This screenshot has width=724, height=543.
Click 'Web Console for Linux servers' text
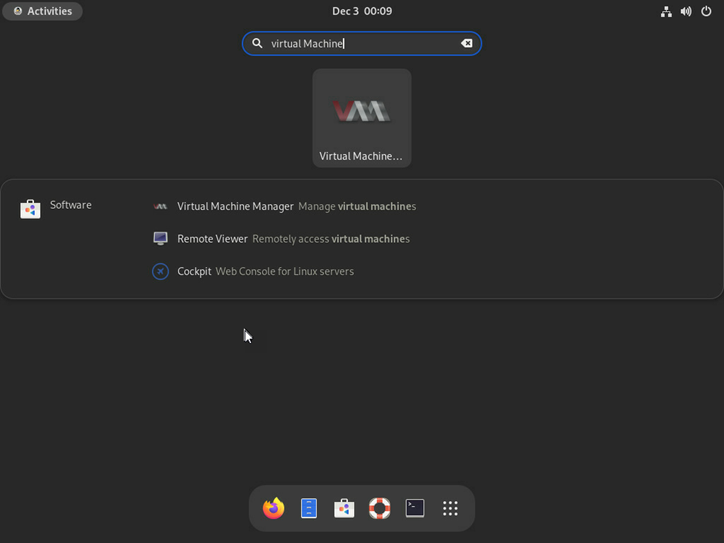tap(284, 272)
